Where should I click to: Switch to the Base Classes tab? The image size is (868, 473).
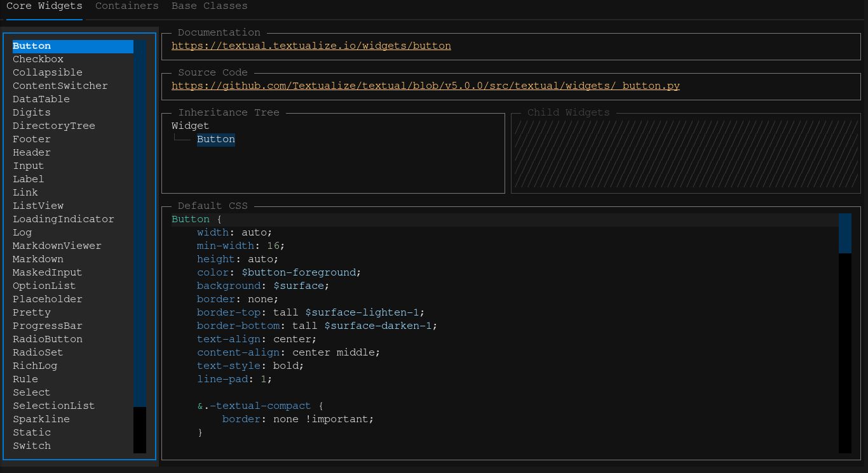coord(209,6)
